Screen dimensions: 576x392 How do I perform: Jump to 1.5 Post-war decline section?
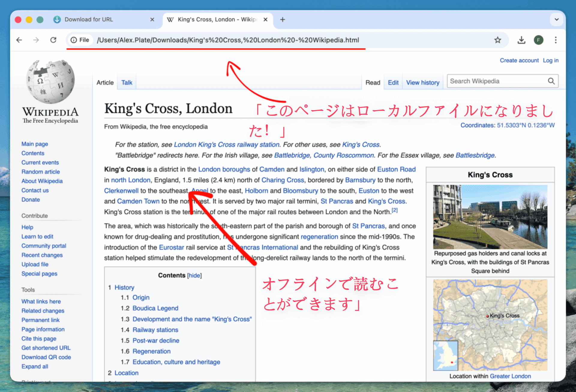(x=156, y=341)
